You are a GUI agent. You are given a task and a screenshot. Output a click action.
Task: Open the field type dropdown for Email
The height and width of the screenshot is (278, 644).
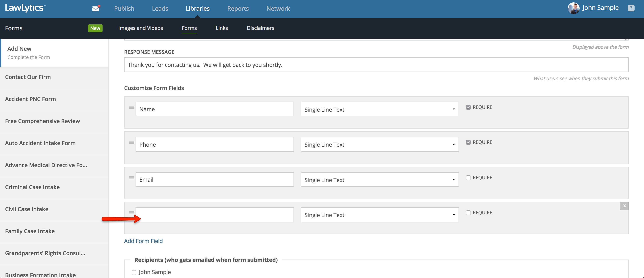pos(380,180)
